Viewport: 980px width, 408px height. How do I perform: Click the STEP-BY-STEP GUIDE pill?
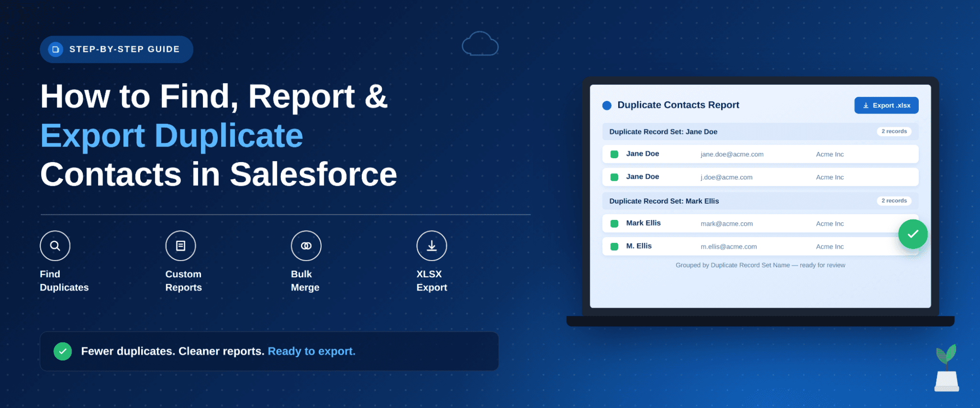[117, 49]
